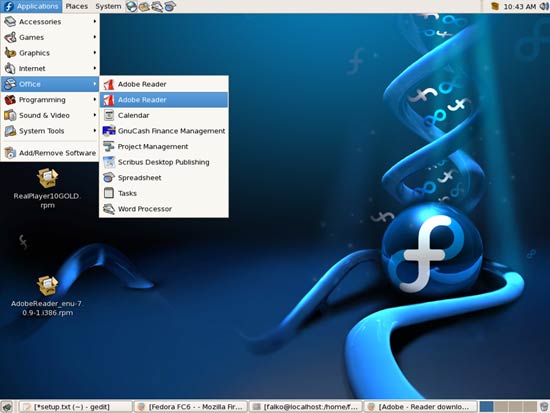Click the Scribus Desktop Publishing icon
Image resolution: width=550 pixels, height=413 pixels.
coord(109,162)
